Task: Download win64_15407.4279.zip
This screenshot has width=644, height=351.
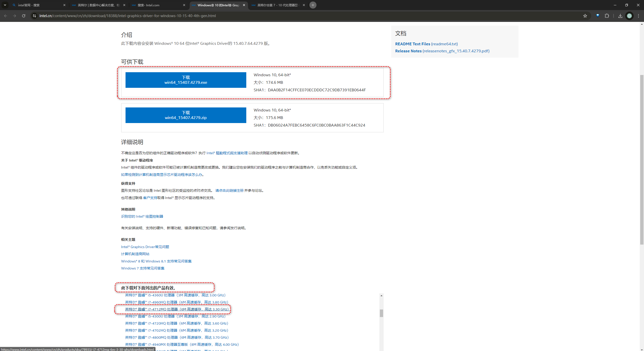Action: tap(186, 115)
